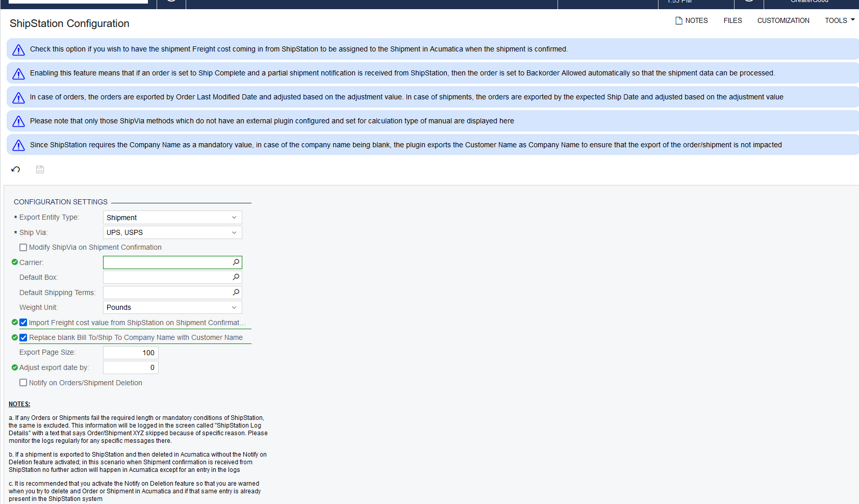Image resolution: width=859 pixels, height=504 pixels.
Task: Uncheck Import Freight cost value from ShipStation
Action: (x=23, y=322)
